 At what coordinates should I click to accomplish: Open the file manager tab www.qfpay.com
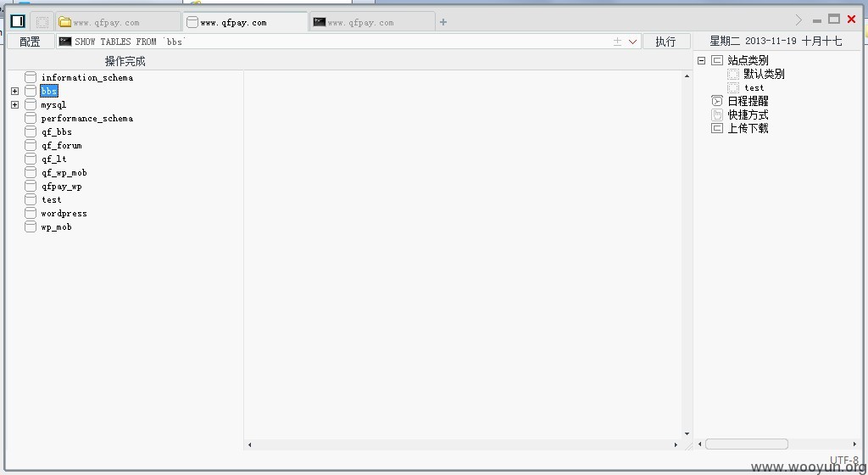coord(118,22)
